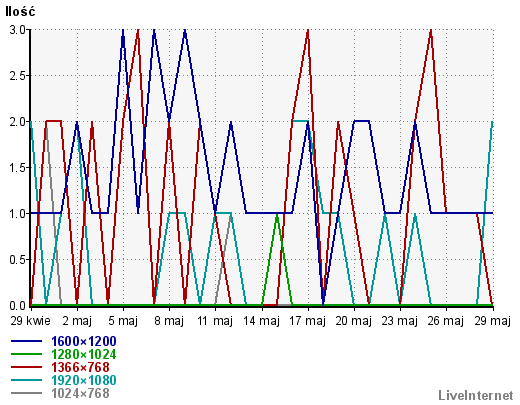Viewport: 520px width, 405px height.
Task: Click the gray line swatch for 1024×768
Action: pyautogui.click(x=26, y=393)
